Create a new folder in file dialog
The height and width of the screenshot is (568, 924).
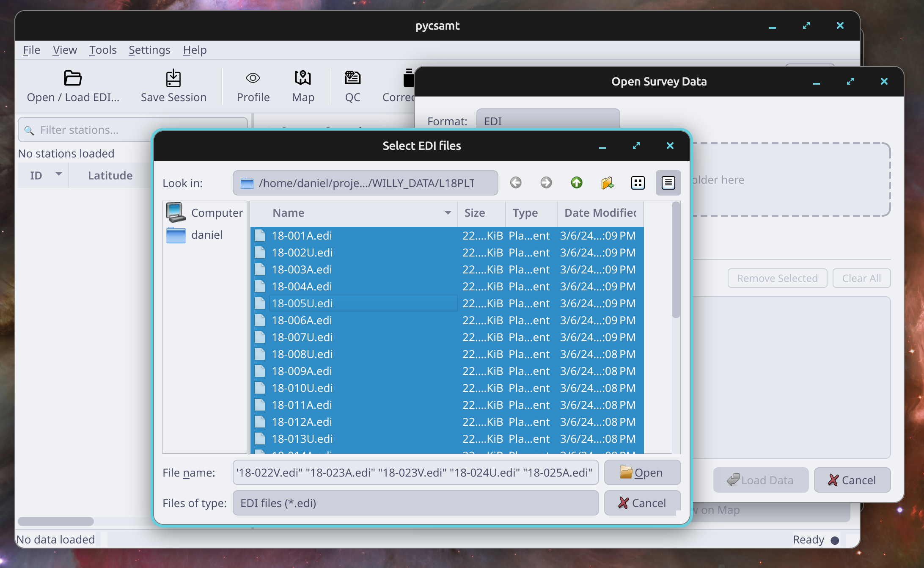(x=607, y=183)
